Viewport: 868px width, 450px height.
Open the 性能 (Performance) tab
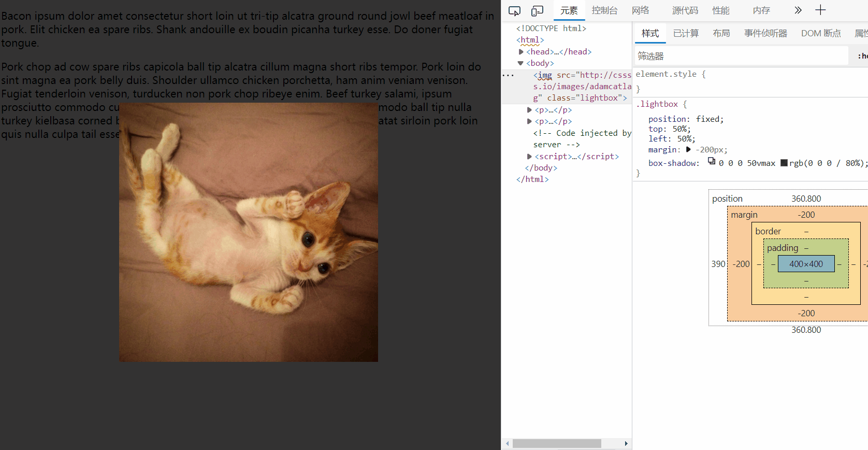coord(720,10)
